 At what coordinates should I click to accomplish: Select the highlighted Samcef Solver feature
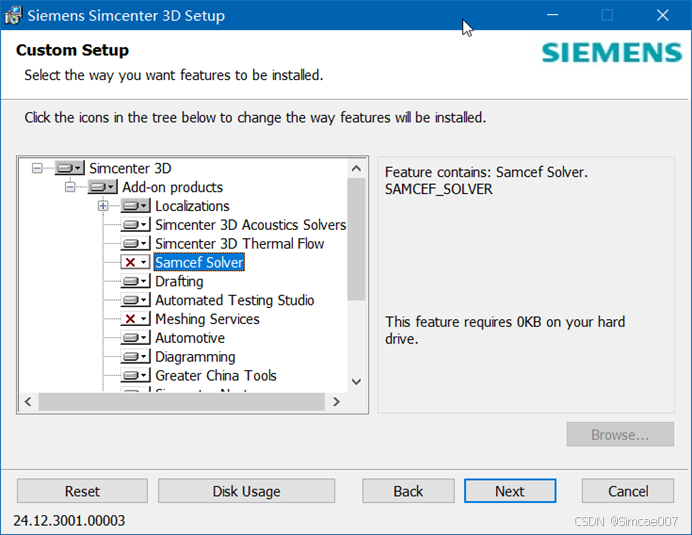[199, 263]
